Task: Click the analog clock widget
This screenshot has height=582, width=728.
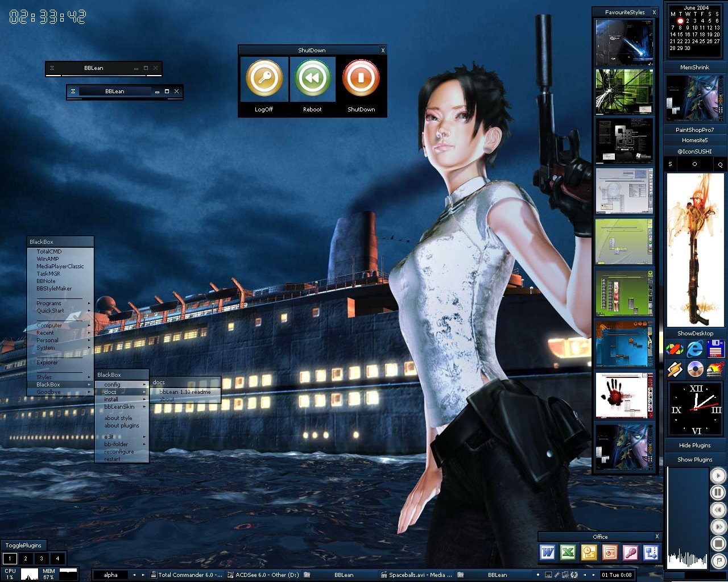Action: tap(696, 409)
